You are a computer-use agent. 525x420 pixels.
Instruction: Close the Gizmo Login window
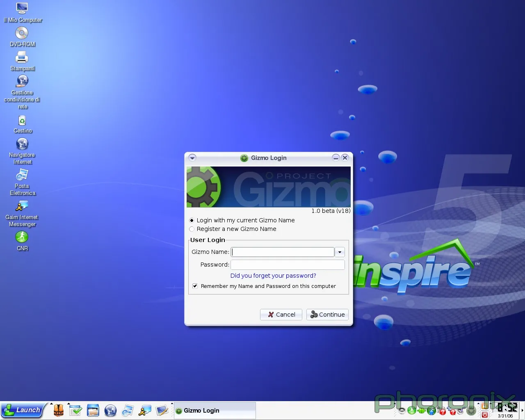coord(345,158)
